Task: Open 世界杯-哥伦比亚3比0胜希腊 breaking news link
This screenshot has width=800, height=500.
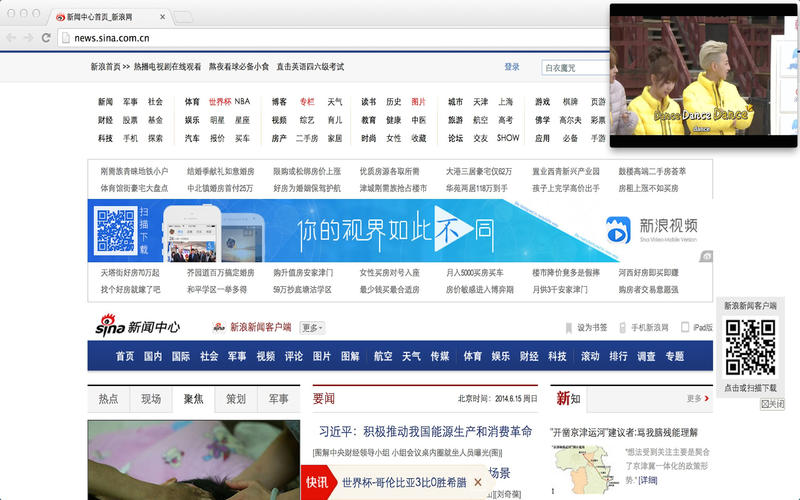Action: point(404,483)
